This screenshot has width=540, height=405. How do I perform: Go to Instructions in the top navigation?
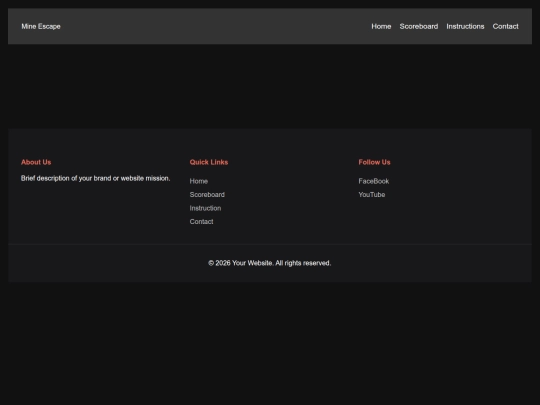coord(465,27)
